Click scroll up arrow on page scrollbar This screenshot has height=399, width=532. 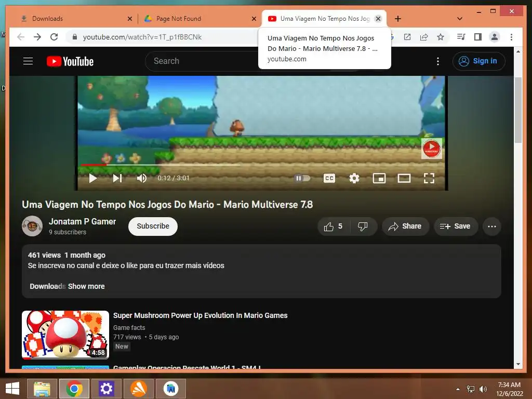[518, 51]
